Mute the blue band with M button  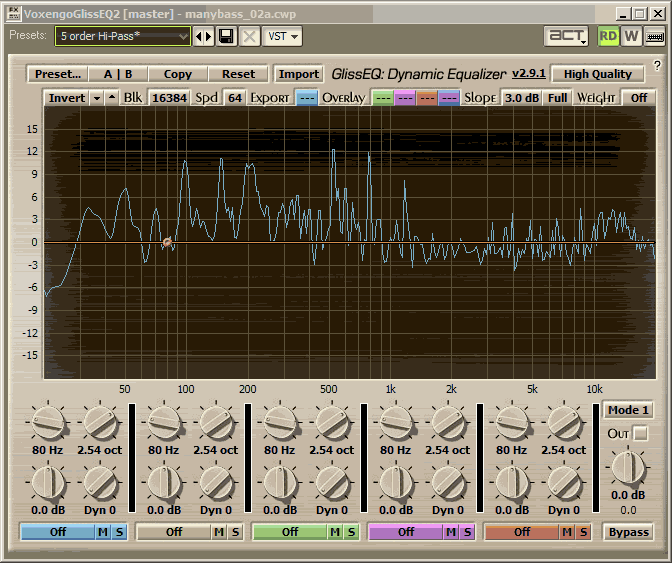103,532
